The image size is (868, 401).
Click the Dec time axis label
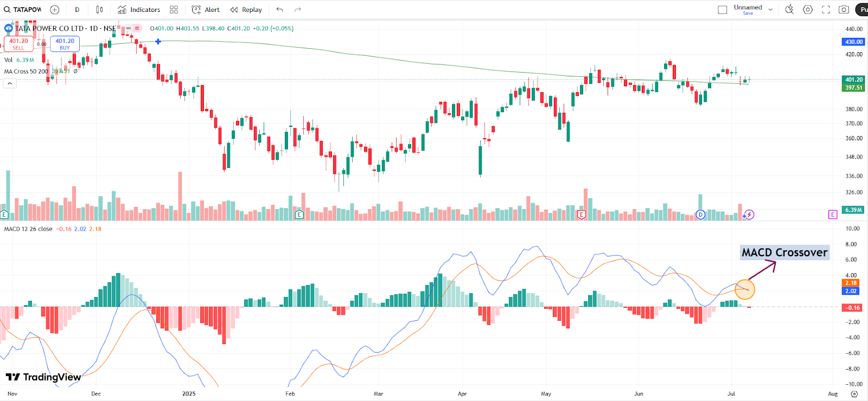(96, 394)
